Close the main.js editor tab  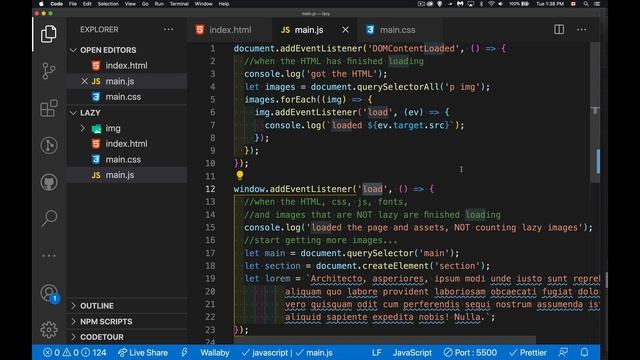pos(345,30)
